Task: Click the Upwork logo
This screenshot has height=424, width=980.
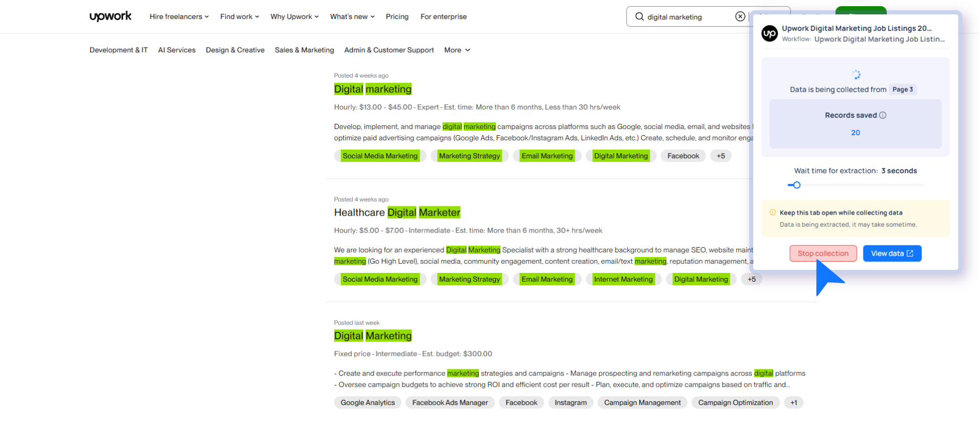Action: [x=110, y=16]
